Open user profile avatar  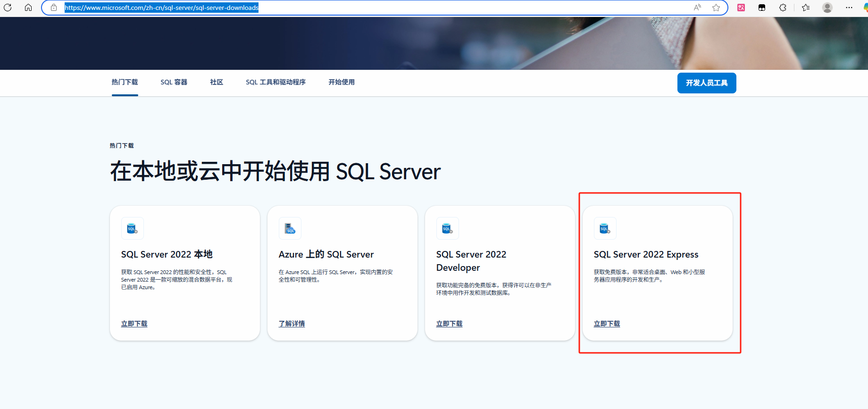(827, 8)
